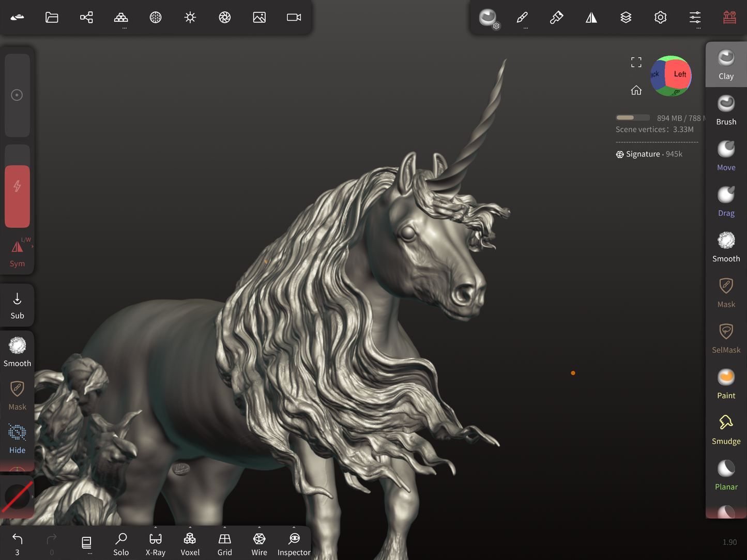Toggle symmetry with Sym button
747x560 pixels.
17,253
